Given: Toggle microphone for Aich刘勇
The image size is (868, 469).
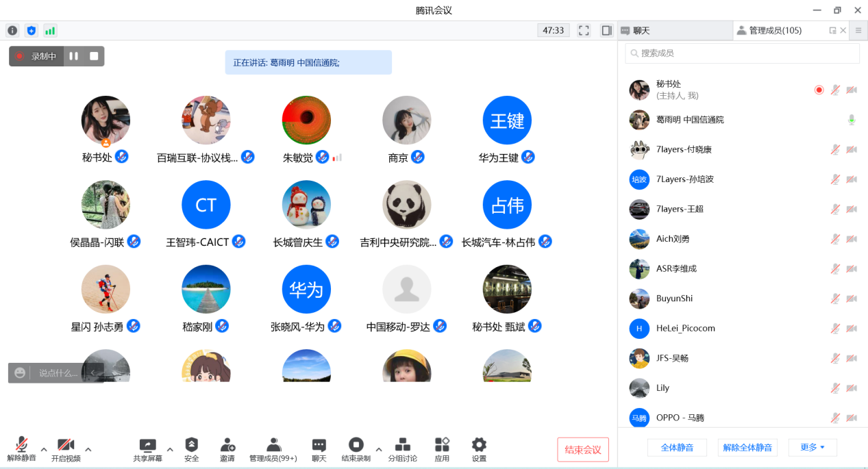Looking at the screenshot, I should pos(835,239).
